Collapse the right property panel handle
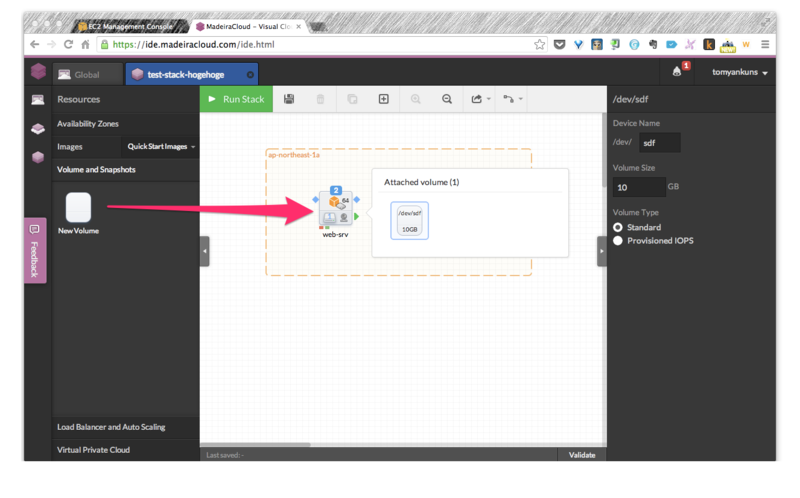 tap(602, 251)
